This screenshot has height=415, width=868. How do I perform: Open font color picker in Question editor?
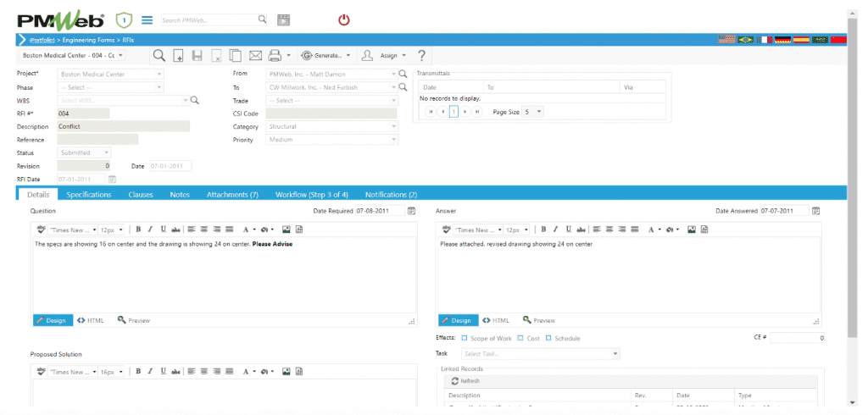click(250, 229)
